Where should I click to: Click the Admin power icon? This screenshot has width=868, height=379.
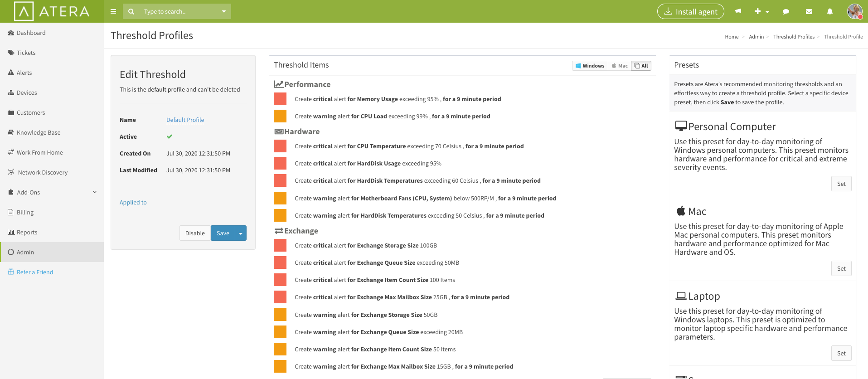(11, 252)
